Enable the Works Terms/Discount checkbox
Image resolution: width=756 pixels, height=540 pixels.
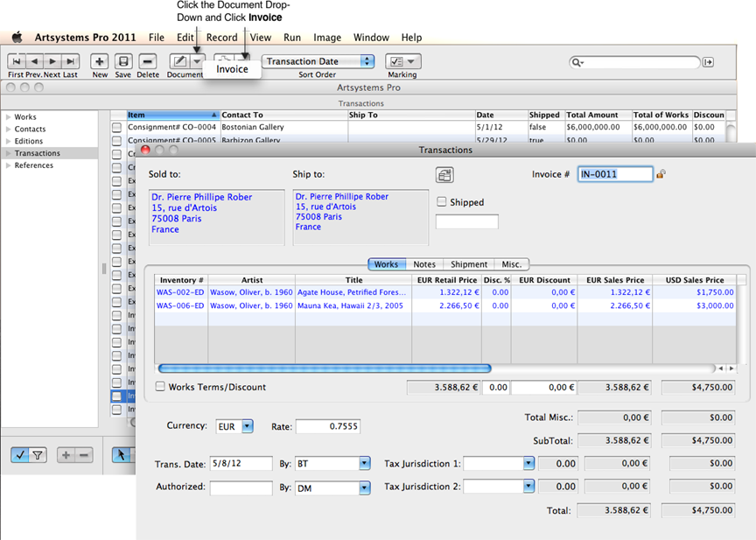click(x=160, y=386)
